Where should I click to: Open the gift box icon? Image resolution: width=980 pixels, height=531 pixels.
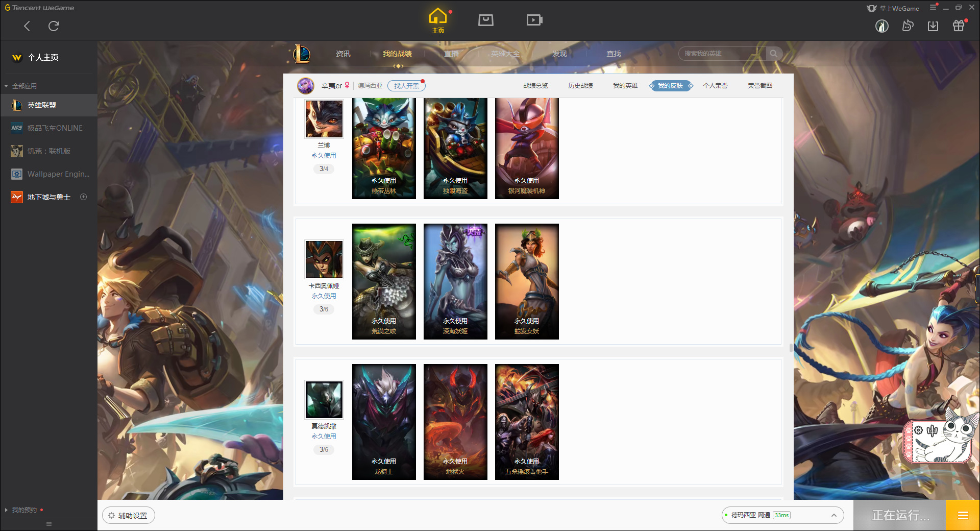click(x=959, y=26)
